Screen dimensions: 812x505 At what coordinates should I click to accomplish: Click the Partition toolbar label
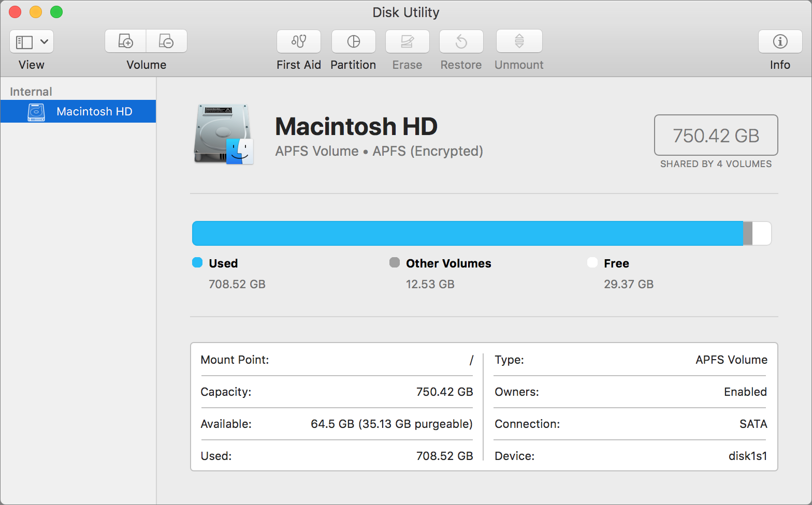(353, 65)
